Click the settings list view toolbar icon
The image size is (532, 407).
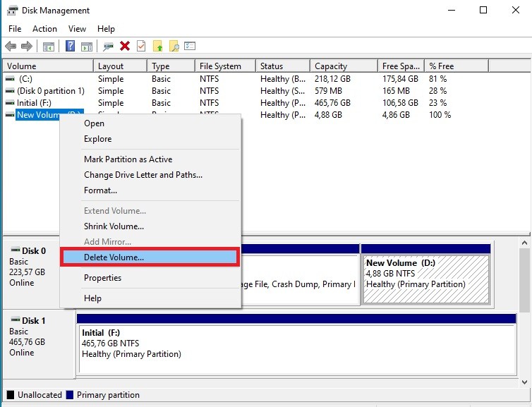190,45
